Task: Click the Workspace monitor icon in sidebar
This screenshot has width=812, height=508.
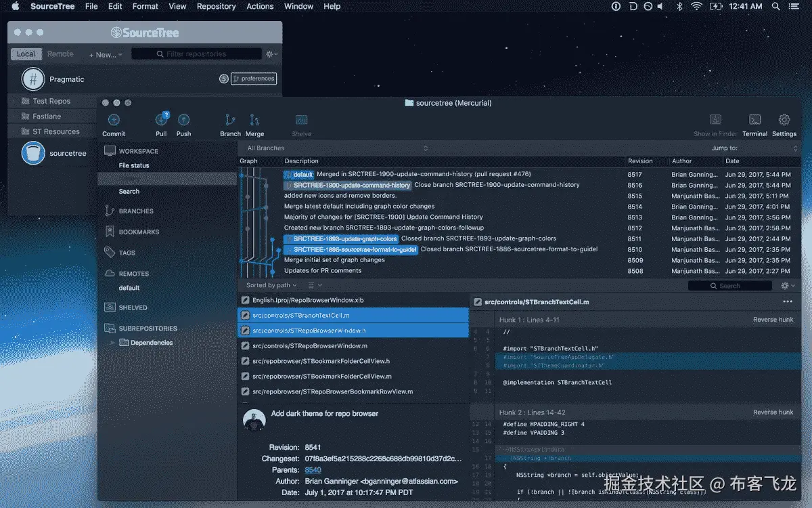Action: pos(110,151)
